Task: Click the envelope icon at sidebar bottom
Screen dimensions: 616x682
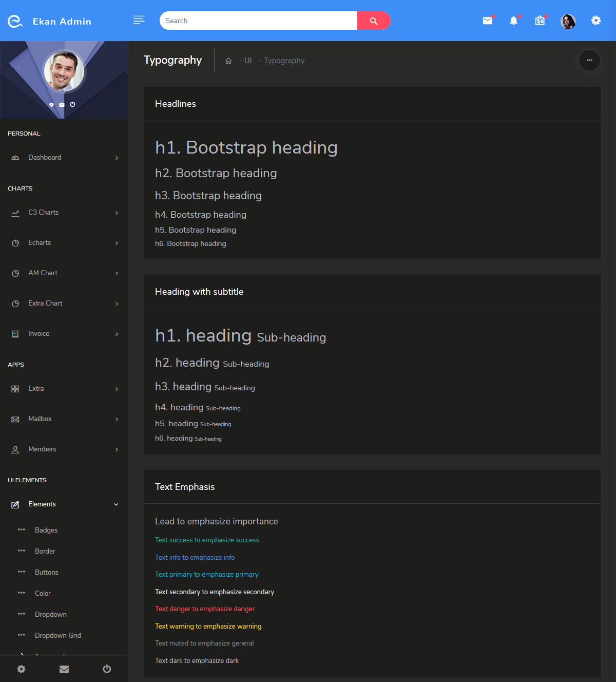Action: pos(64,669)
